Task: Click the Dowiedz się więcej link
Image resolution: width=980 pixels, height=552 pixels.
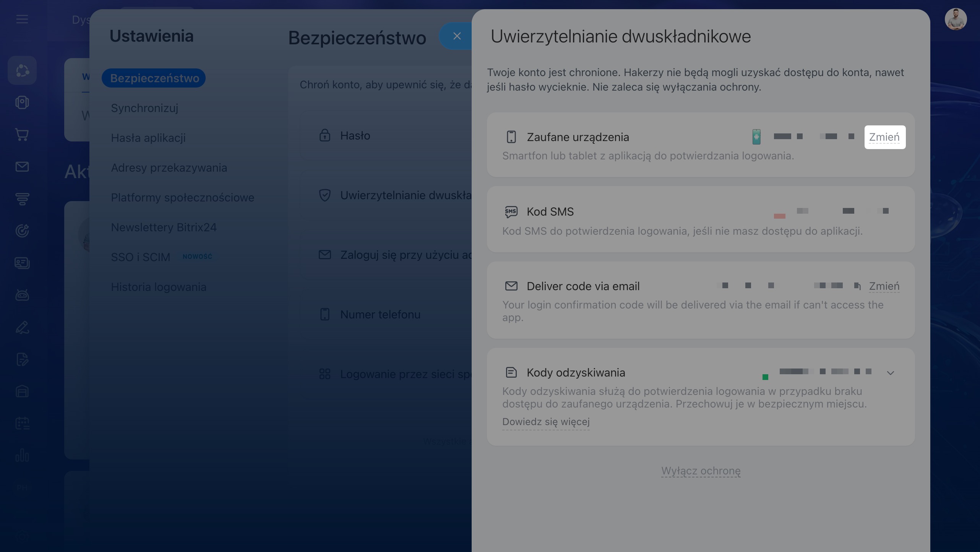Action: point(546,422)
